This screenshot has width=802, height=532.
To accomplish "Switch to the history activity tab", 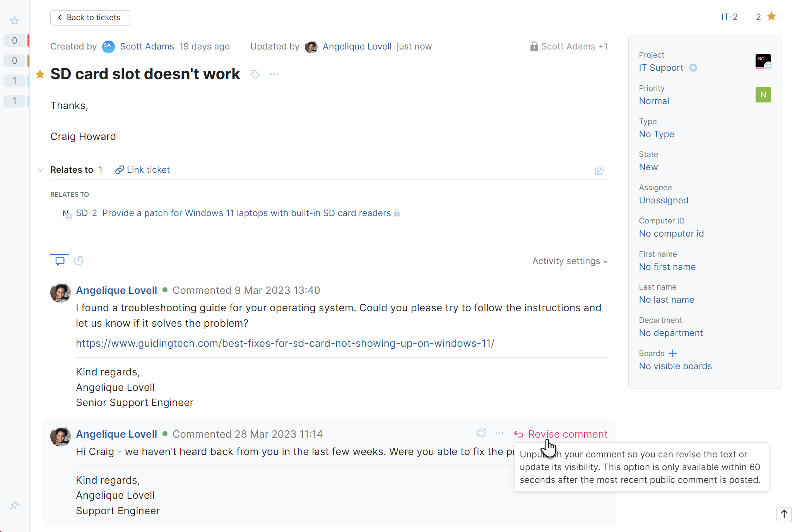I will click(x=79, y=261).
